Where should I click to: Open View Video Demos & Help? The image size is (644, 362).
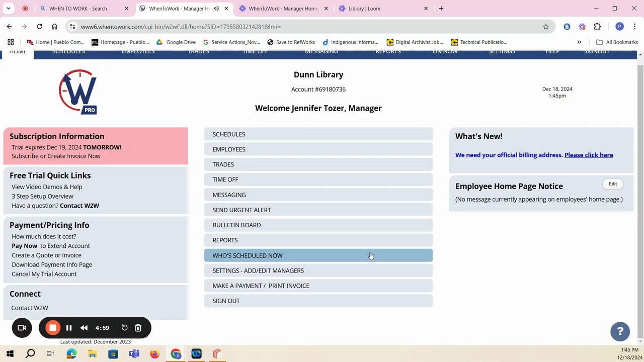coord(47,187)
